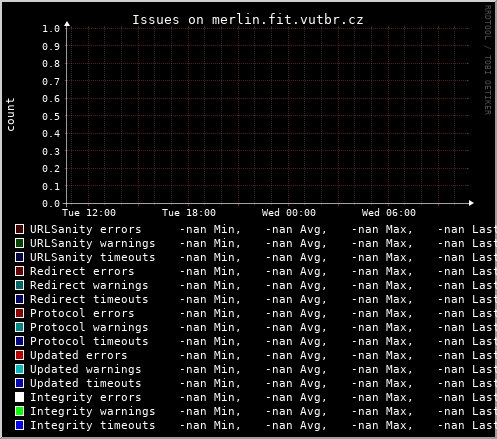Screen dimensions: 497x439
Task: Click the Redirect timeouts legend label
Action: tap(89, 299)
